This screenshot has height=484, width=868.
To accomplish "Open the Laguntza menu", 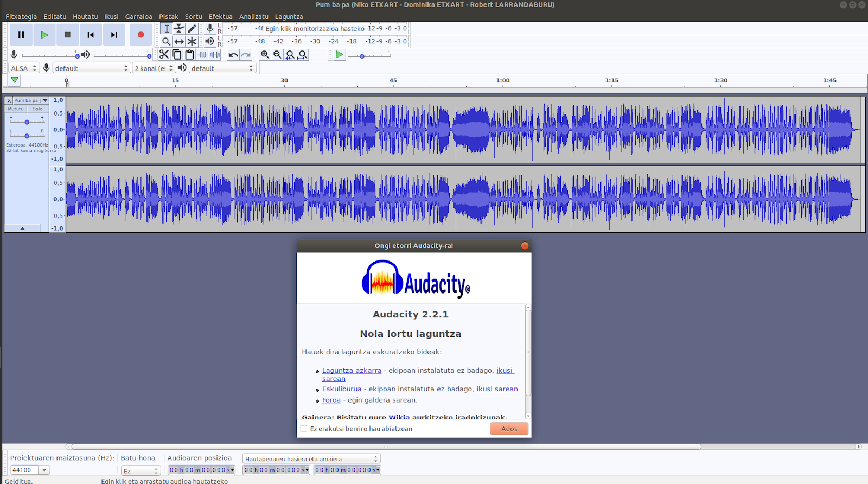I will [289, 17].
